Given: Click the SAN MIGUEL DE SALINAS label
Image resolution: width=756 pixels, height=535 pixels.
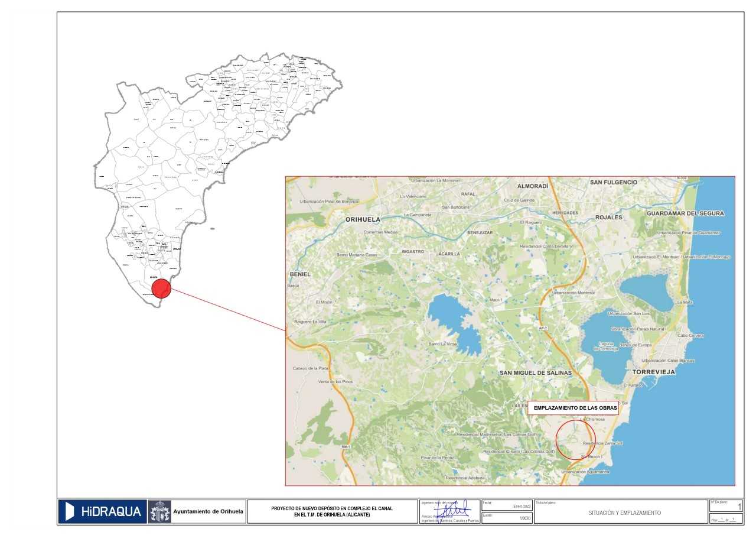Looking at the screenshot, I should tap(535, 373).
